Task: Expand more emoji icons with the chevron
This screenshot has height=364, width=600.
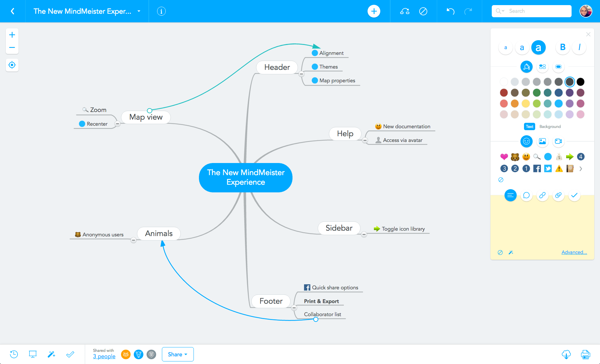Action: point(581,168)
